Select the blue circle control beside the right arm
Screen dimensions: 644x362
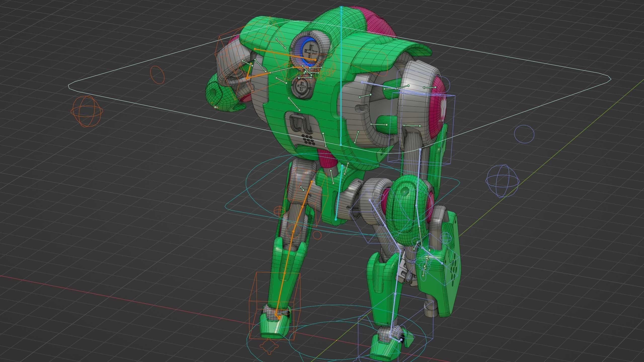[x=524, y=134]
